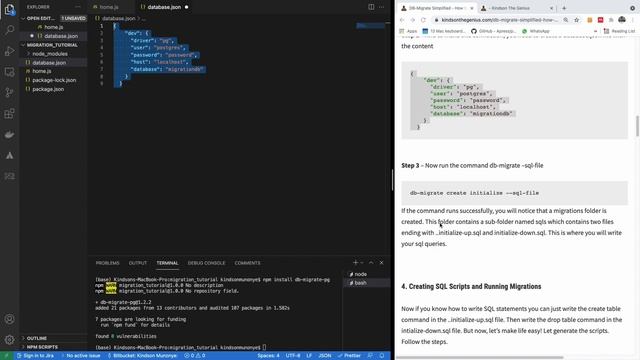Open the Debug Console tab
The width and height of the screenshot is (640, 360).
pyautogui.click(x=206, y=263)
